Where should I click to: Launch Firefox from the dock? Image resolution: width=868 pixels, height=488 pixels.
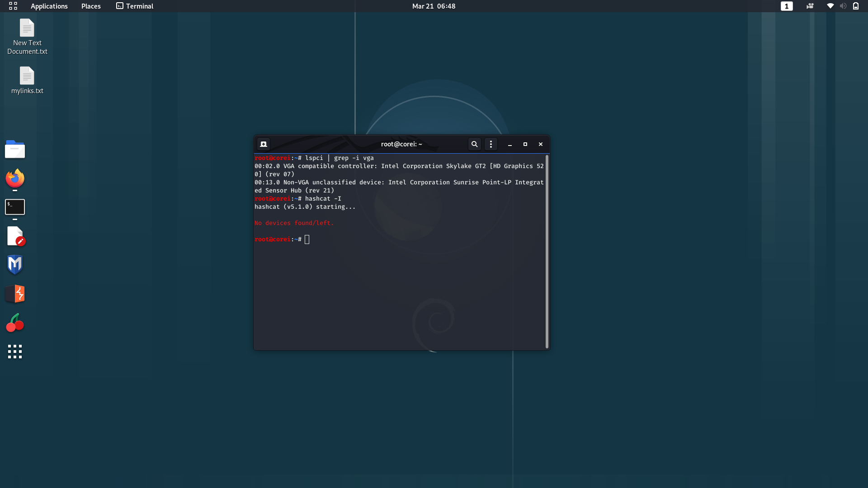pos(15,178)
